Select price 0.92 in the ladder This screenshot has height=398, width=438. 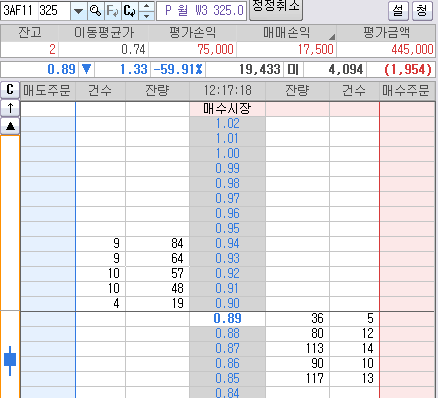[227, 274]
